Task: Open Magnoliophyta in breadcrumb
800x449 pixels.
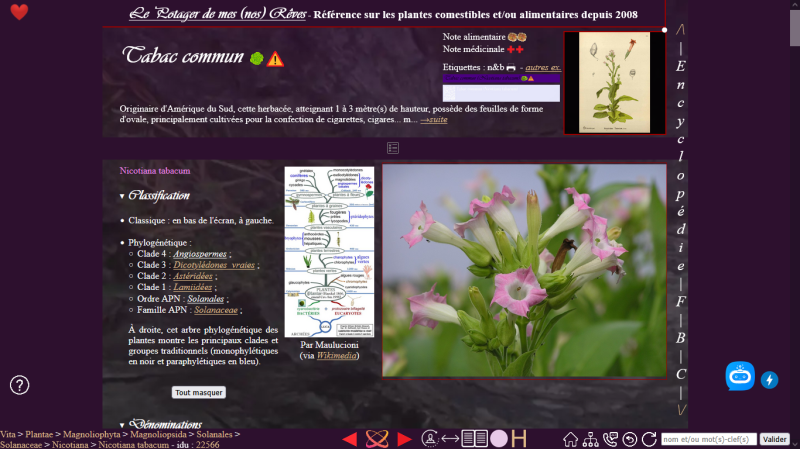Action: tap(92, 434)
